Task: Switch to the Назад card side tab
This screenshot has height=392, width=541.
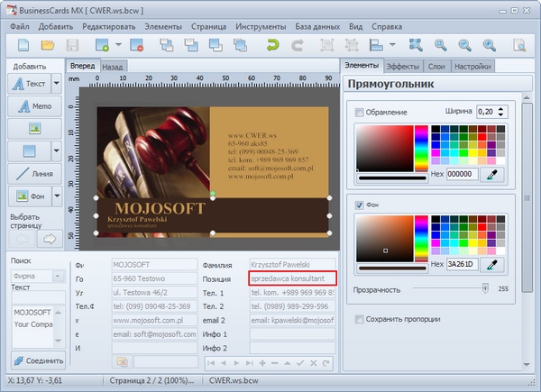Action: [113, 67]
